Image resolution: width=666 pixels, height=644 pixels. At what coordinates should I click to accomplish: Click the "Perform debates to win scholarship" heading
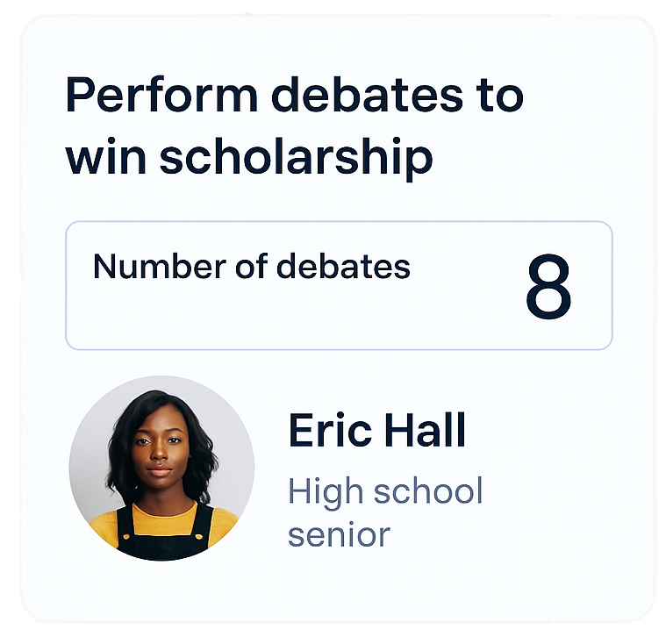(x=294, y=126)
